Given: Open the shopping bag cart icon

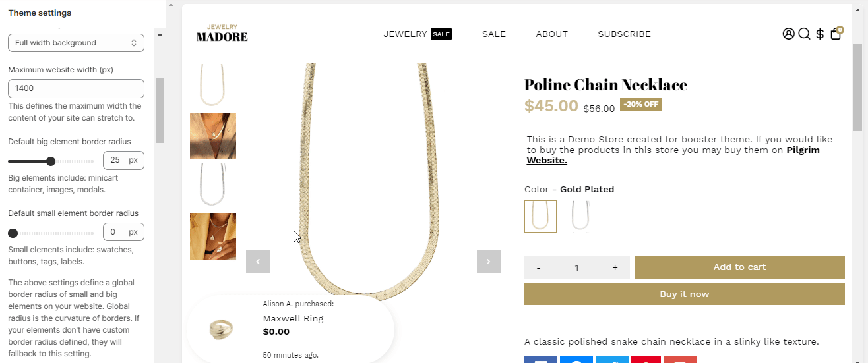Looking at the screenshot, I should 836,34.
